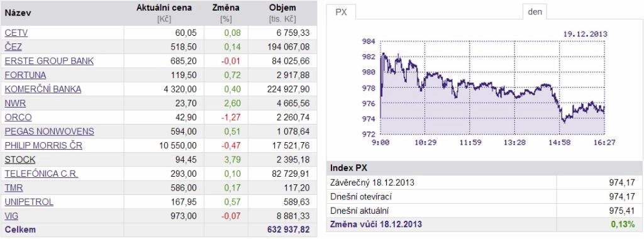Open the ORCO stock link
The width and height of the screenshot is (644, 239).
pos(18,118)
